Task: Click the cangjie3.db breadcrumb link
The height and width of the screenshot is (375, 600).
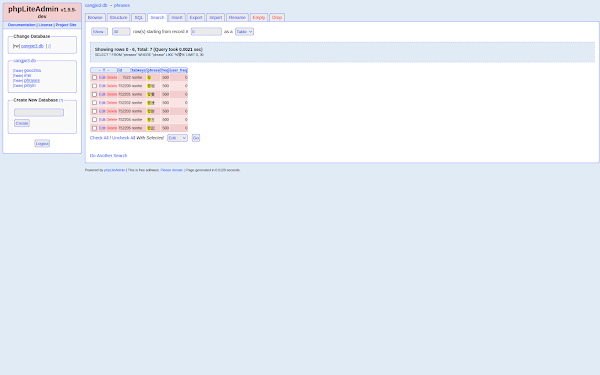Action: click(x=96, y=5)
